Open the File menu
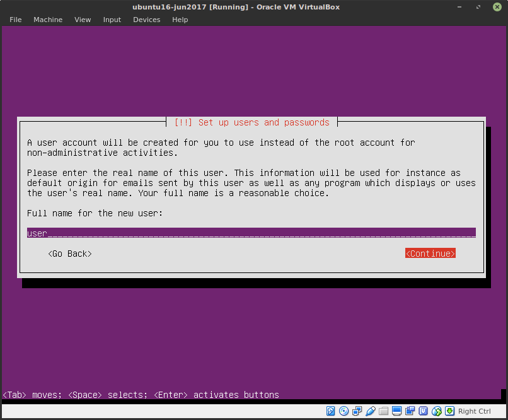Image resolution: width=508 pixels, height=420 pixels. 15,20
